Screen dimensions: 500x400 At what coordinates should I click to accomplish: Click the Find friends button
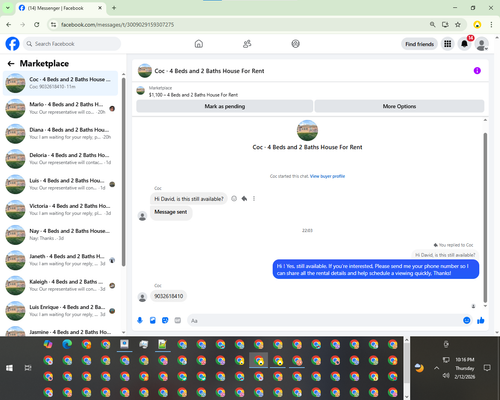[419, 44]
